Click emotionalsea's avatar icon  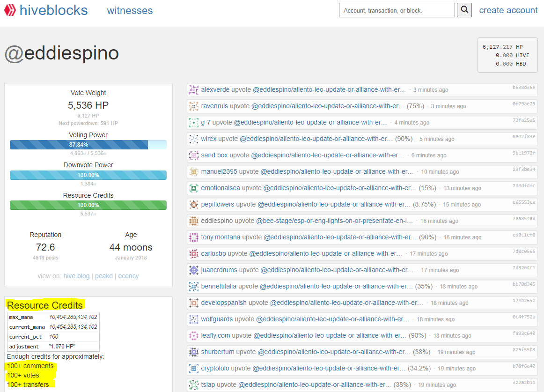tap(194, 188)
